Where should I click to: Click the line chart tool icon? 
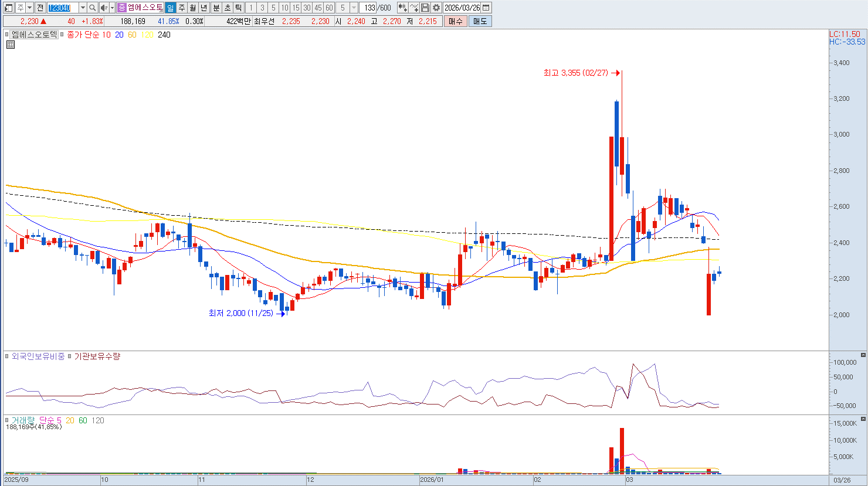(414, 8)
